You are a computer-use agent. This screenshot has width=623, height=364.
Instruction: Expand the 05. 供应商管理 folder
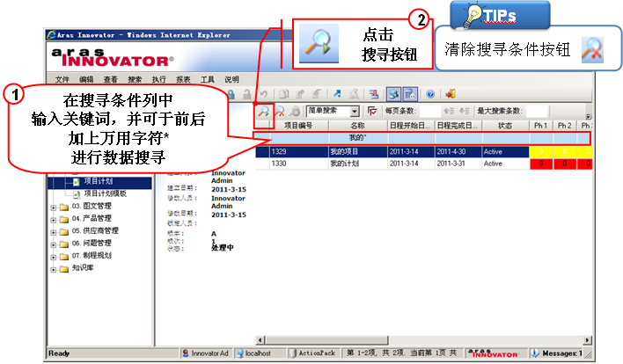(55, 230)
